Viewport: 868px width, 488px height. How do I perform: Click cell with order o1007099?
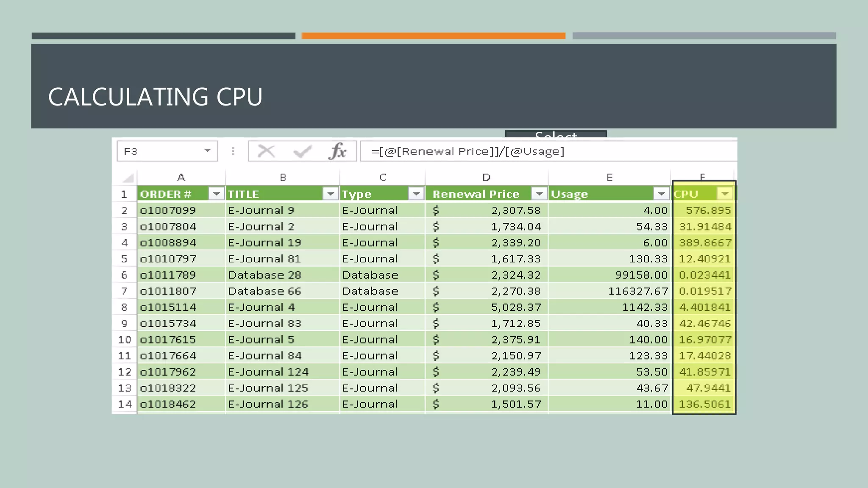click(x=181, y=210)
